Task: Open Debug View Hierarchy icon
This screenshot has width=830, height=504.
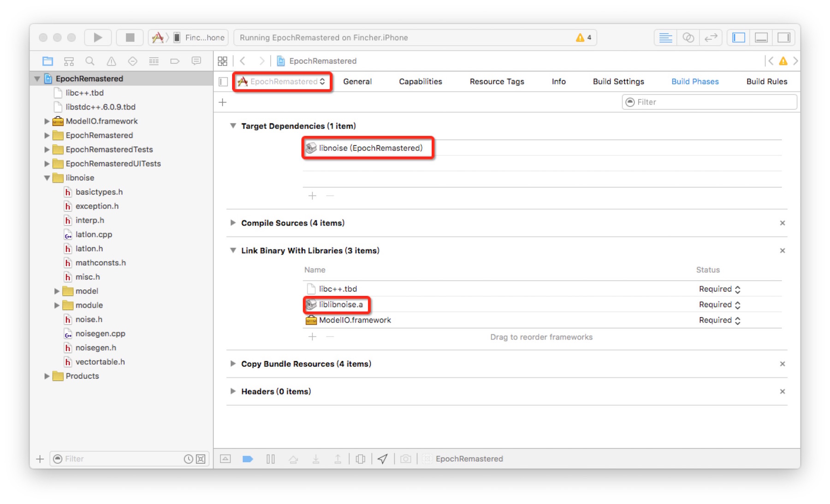Action: pos(361,459)
